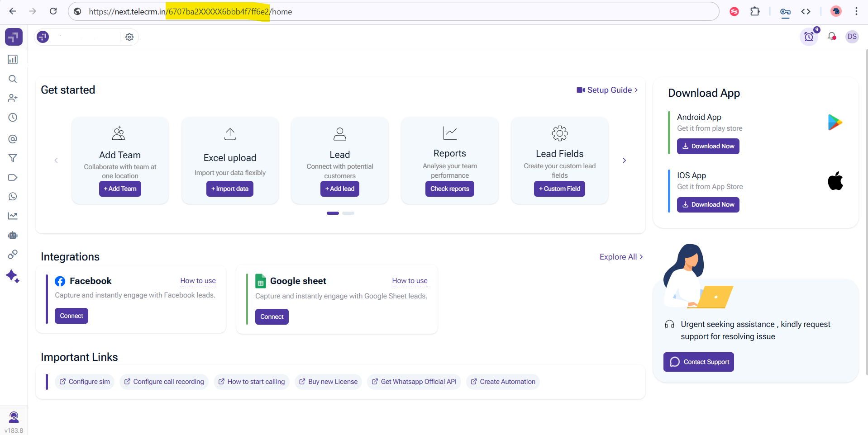This screenshot has height=435, width=868.
Task: Click the + Add lead button
Action: point(340,189)
